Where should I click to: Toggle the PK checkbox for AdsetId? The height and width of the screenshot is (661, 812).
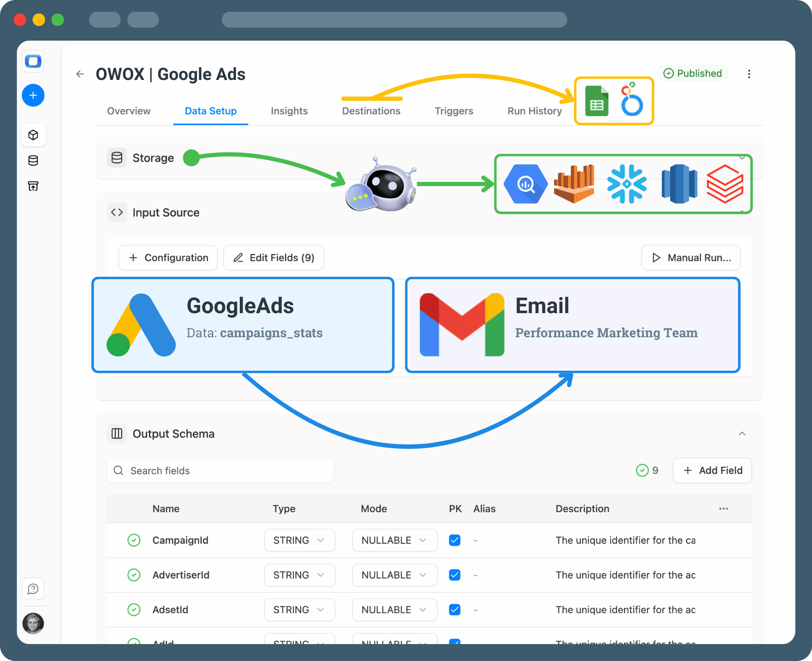pos(455,609)
